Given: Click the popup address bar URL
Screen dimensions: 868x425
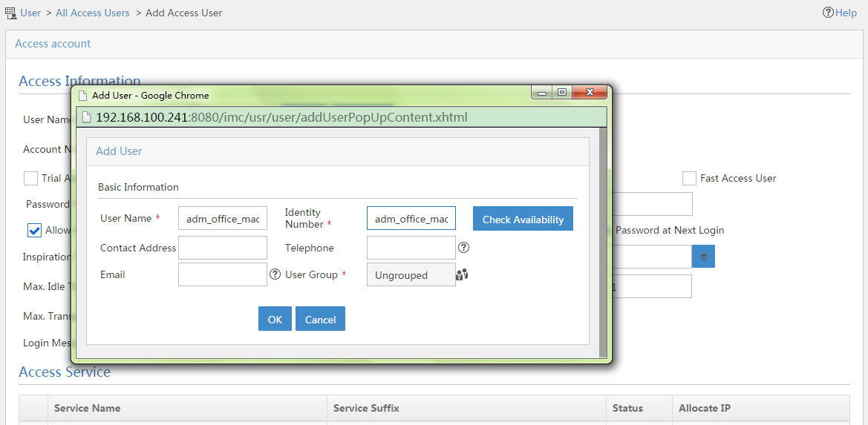Looking at the screenshot, I should tap(281, 117).
